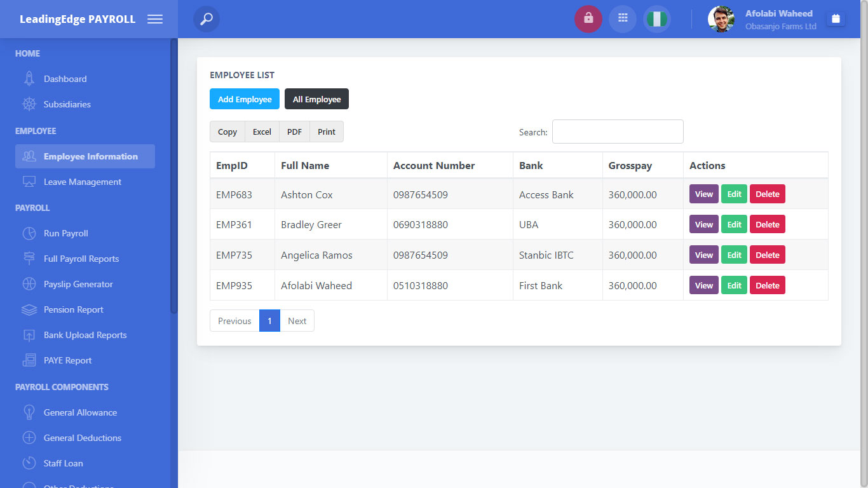Image resolution: width=868 pixels, height=488 pixels.
Task: Open Subsidiaries in the sidebar
Action: tap(67, 104)
